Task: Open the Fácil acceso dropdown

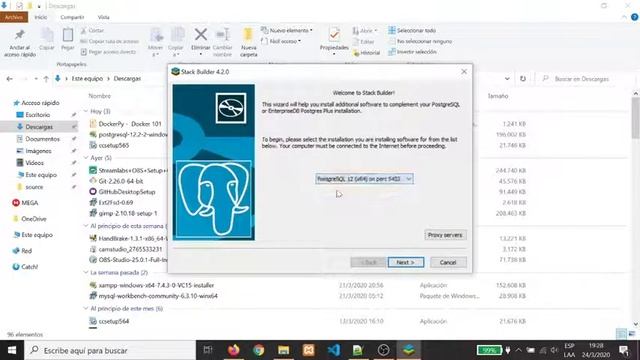Action: 281,41
